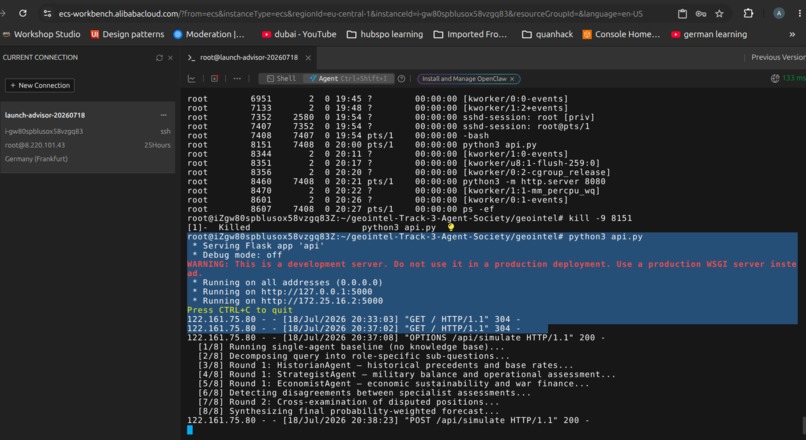Click '25Hours' duration label
Image resolution: width=806 pixels, height=440 pixels.
[157, 145]
